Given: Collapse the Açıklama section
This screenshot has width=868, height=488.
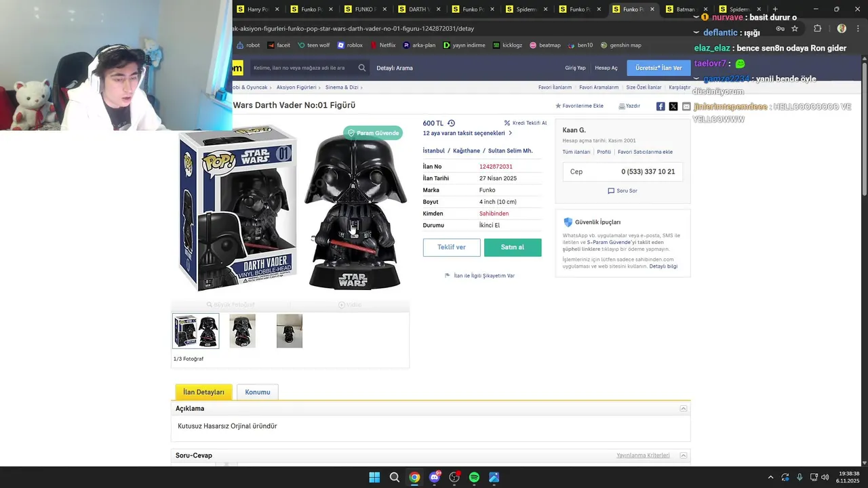Looking at the screenshot, I should coord(684,409).
